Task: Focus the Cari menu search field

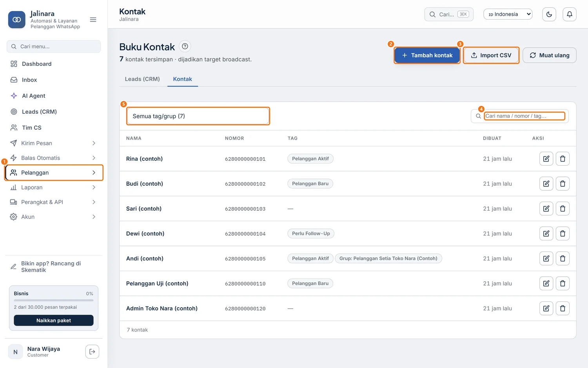Action: [x=54, y=46]
